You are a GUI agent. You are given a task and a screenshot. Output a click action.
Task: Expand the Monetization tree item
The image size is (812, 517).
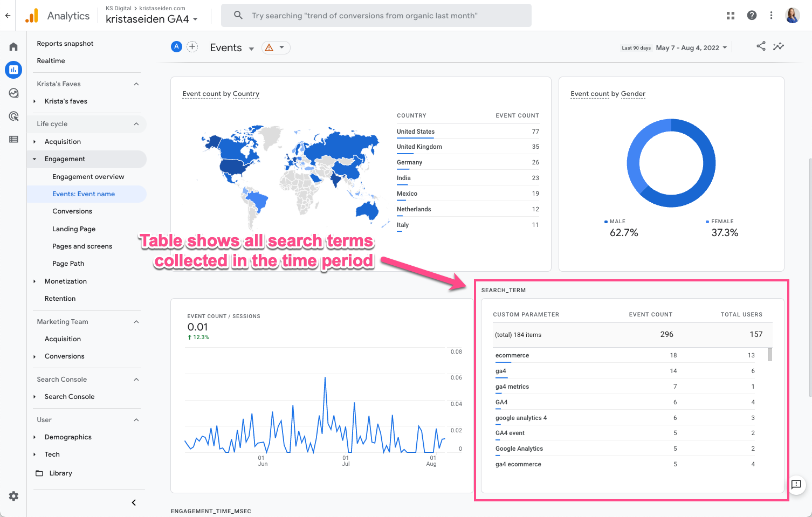tap(35, 281)
